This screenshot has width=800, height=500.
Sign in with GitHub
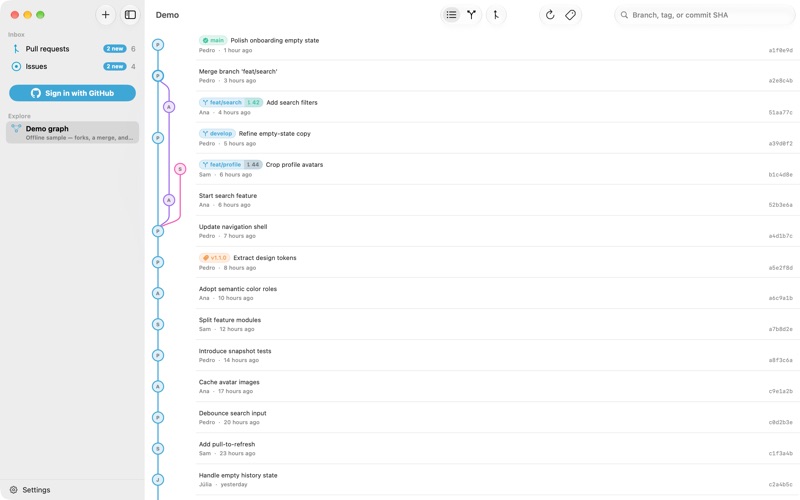[72, 93]
